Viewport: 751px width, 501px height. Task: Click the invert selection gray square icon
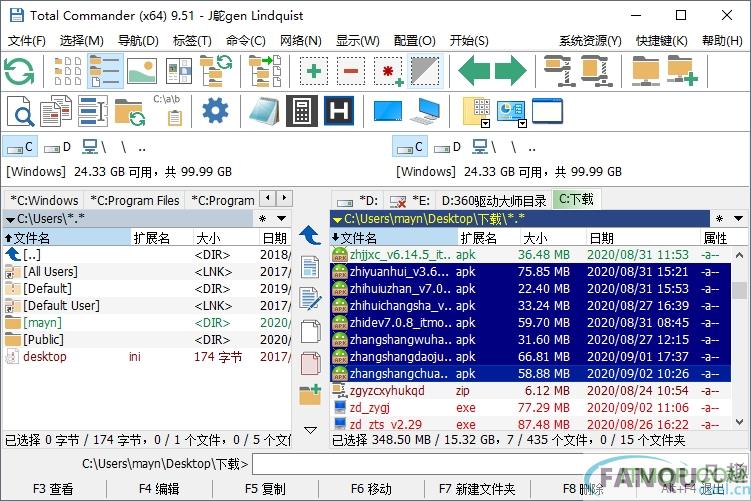coord(425,71)
